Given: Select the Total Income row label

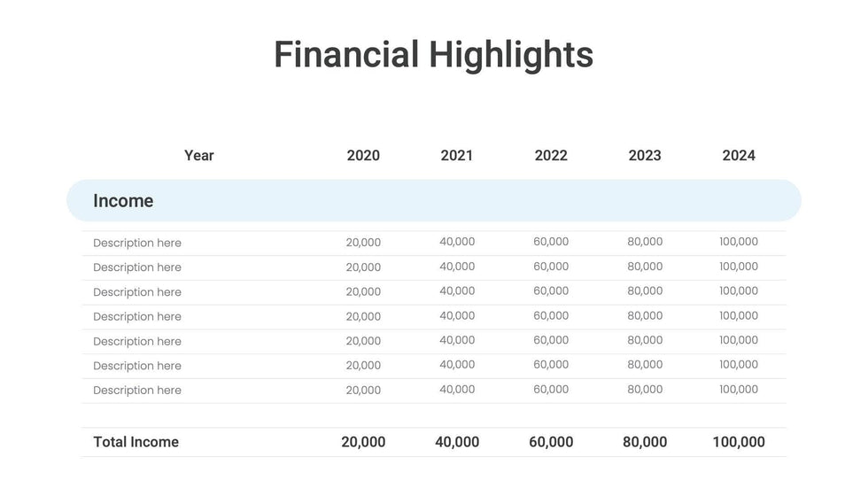Looking at the screenshot, I should pos(136,442).
